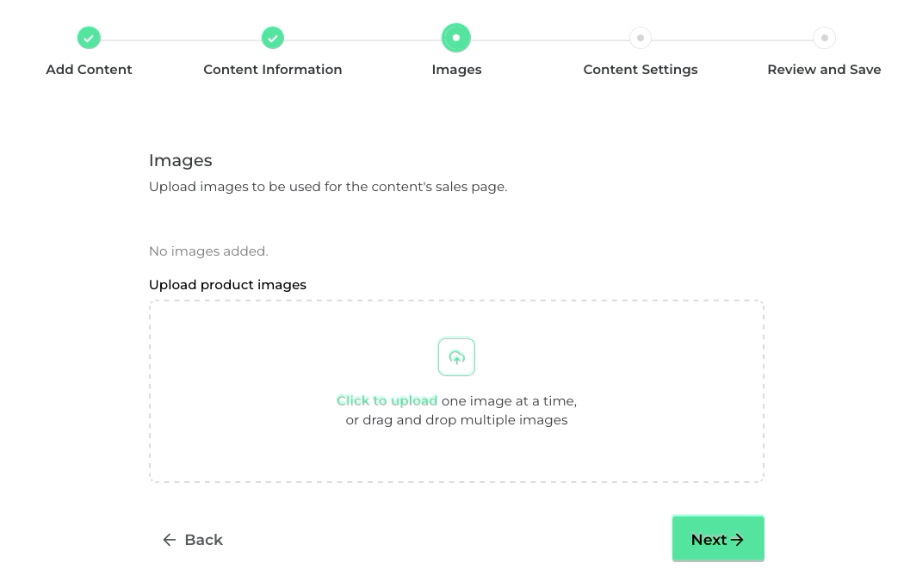Open the Add Content step label
This screenshot has width=904, height=588.
[89, 70]
